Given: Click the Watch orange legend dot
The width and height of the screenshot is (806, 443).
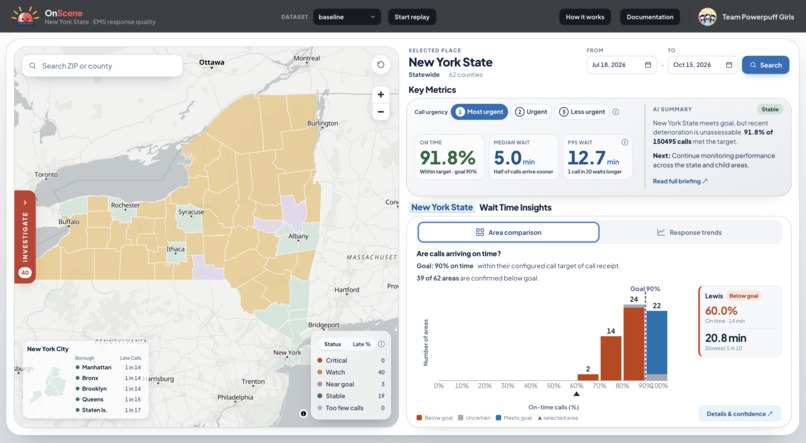Looking at the screenshot, I should (320, 372).
